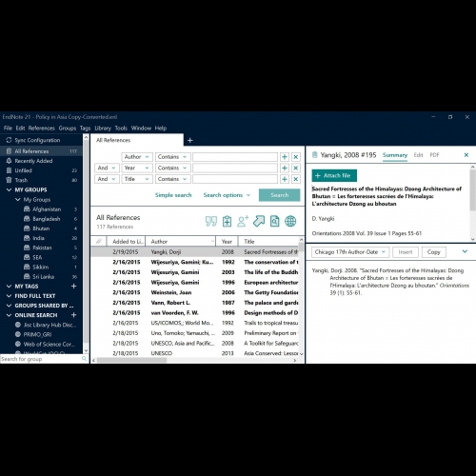
Task: Collapse the MY GROUPS section
Action: (9, 189)
